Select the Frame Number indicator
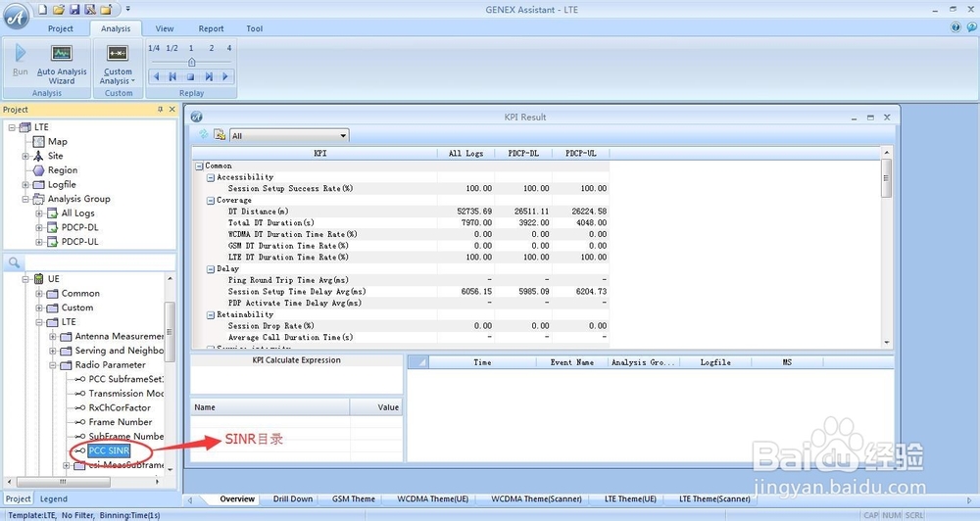980x521 pixels. pos(120,422)
